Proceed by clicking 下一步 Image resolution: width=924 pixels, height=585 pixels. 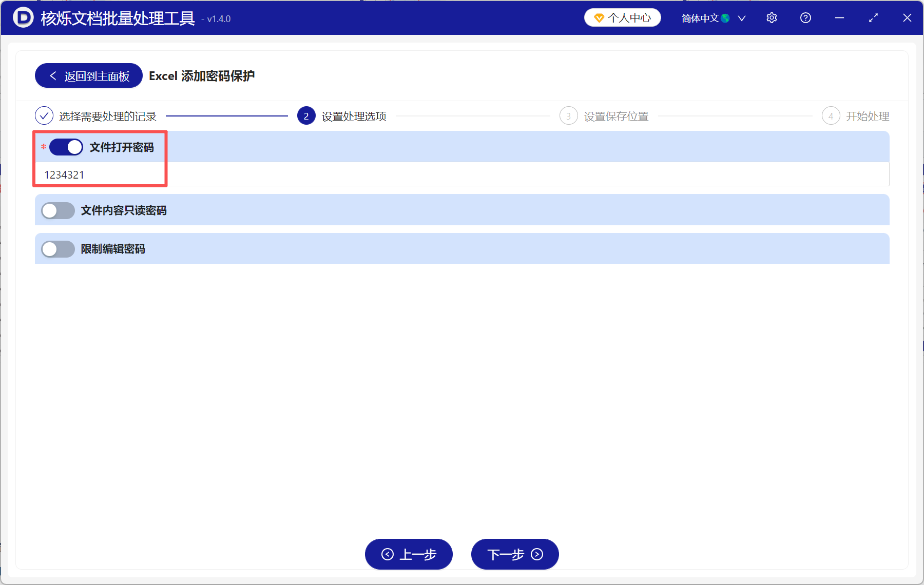(x=514, y=554)
